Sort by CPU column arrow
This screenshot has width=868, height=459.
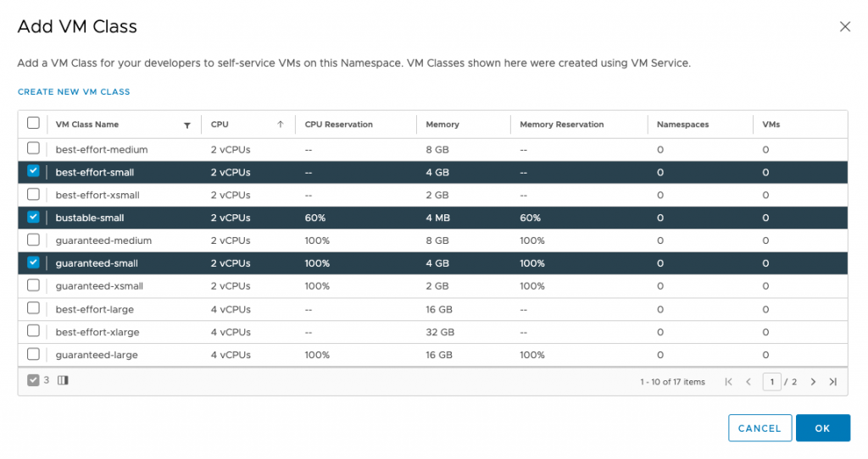[x=280, y=124]
